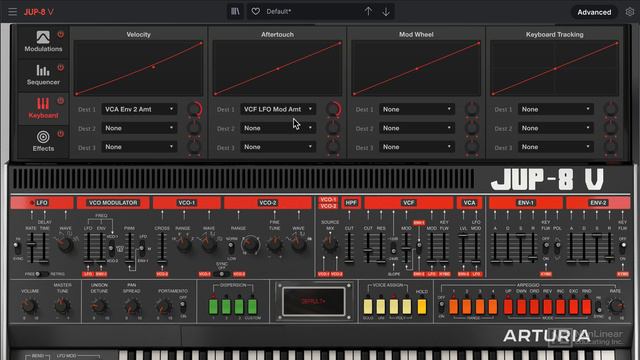Open Mod Wheel Dest 2 dropdown
Viewport: 640px width, 360px height.
point(417,128)
